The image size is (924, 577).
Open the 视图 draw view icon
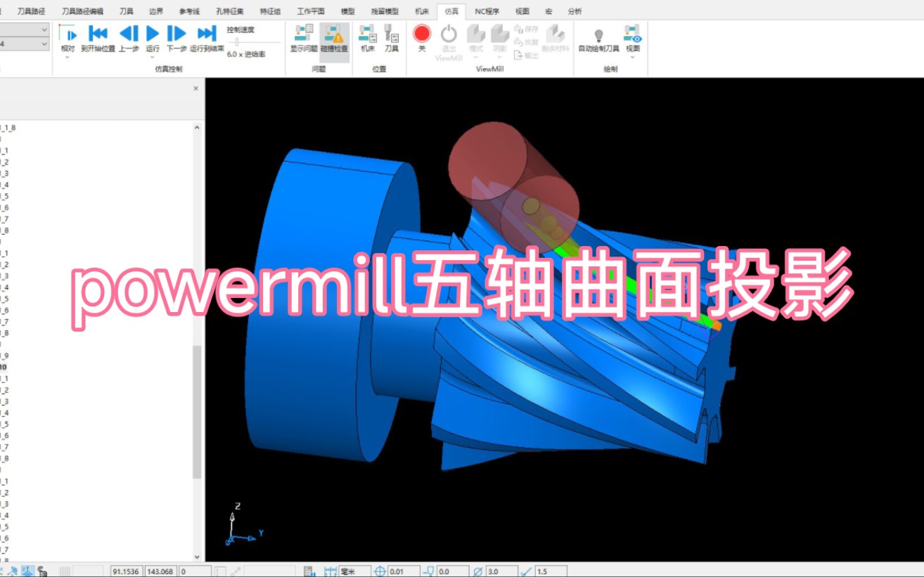[x=632, y=33]
